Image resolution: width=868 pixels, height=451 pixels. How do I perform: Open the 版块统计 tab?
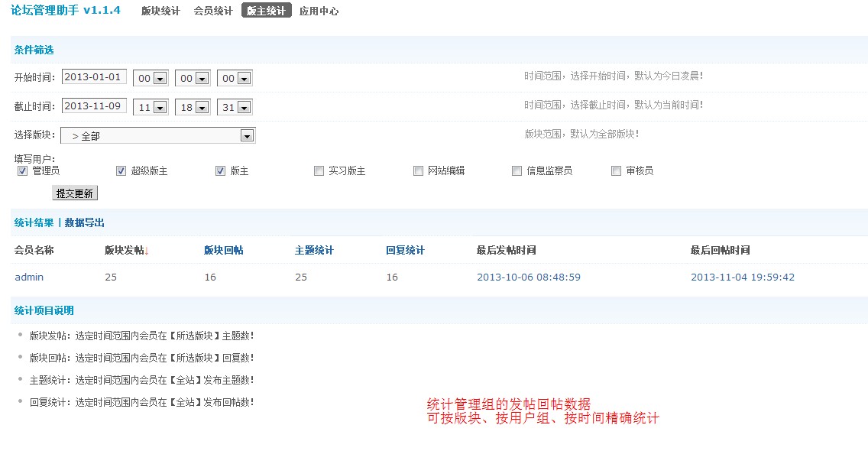pyautogui.click(x=160, y=11)
